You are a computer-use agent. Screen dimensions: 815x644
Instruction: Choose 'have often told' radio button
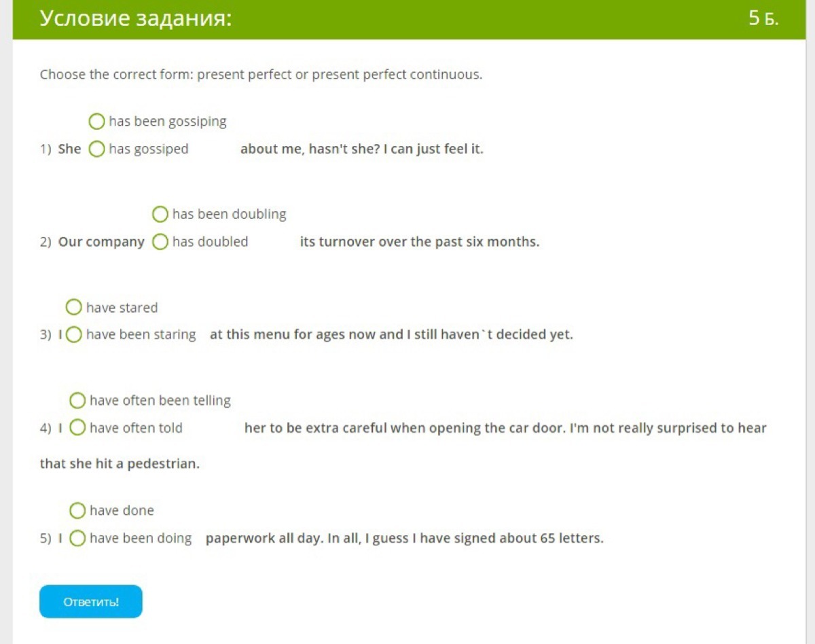click(x=78, y=428)
